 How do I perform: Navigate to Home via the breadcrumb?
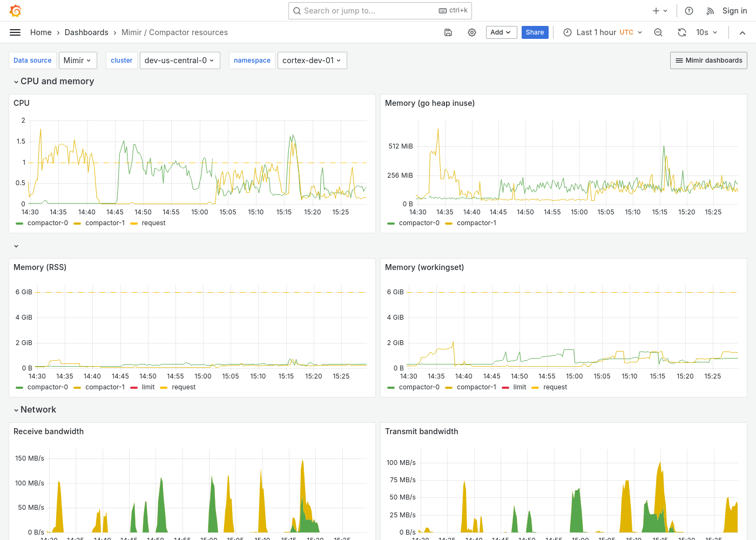pyautogui.click(x=40, y=32)
